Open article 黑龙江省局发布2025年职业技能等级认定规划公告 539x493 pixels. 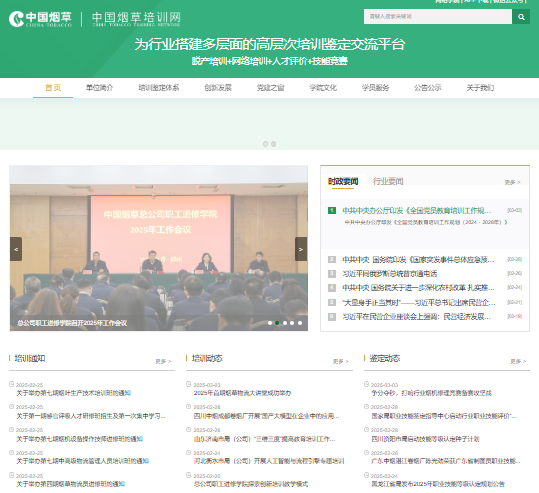click(438, 484)
